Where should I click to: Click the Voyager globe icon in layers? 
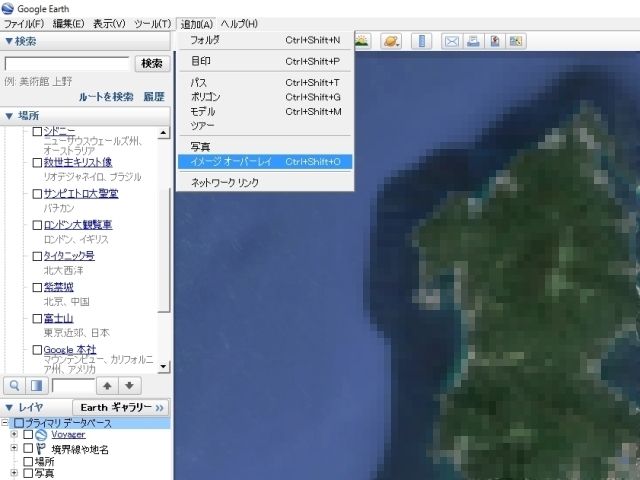pyautogui.click(x=41, y=435)
